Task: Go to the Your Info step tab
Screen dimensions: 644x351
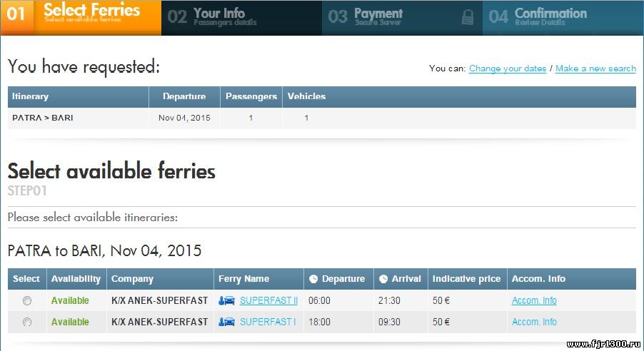Action: (x=241, y=18)
